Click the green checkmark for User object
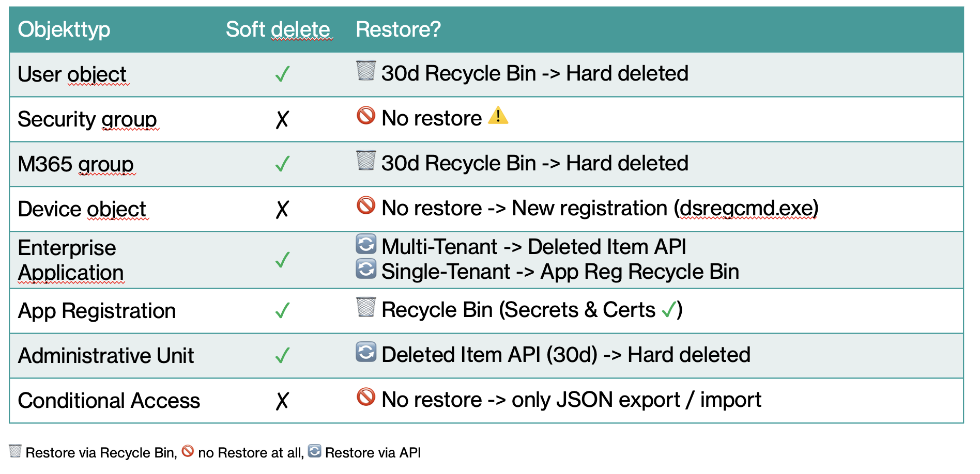This screenshot has width=980, height=474. (283, 74)
